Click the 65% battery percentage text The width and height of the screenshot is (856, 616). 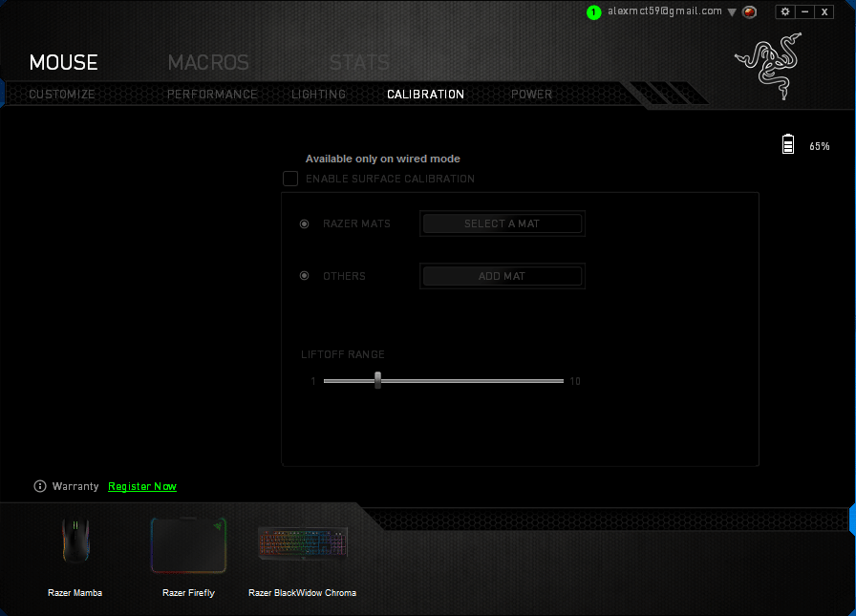pyautogui.click(x=820, y=146)
